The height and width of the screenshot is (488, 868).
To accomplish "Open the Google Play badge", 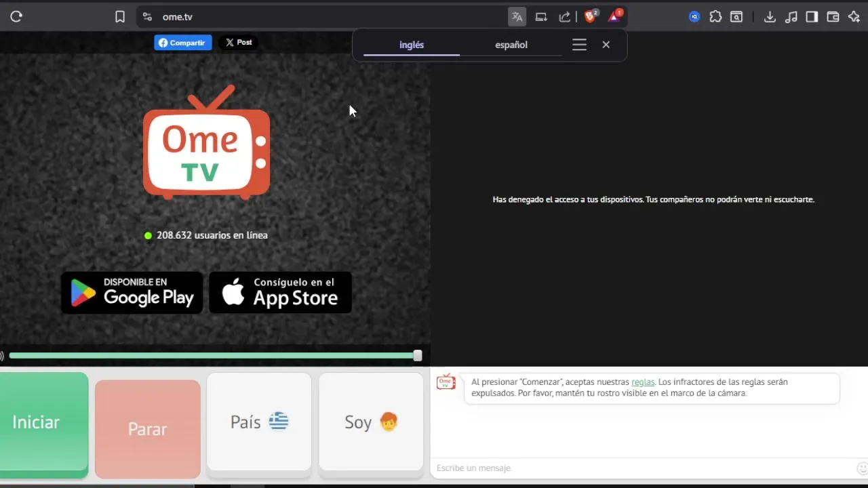I will [132, 293].
